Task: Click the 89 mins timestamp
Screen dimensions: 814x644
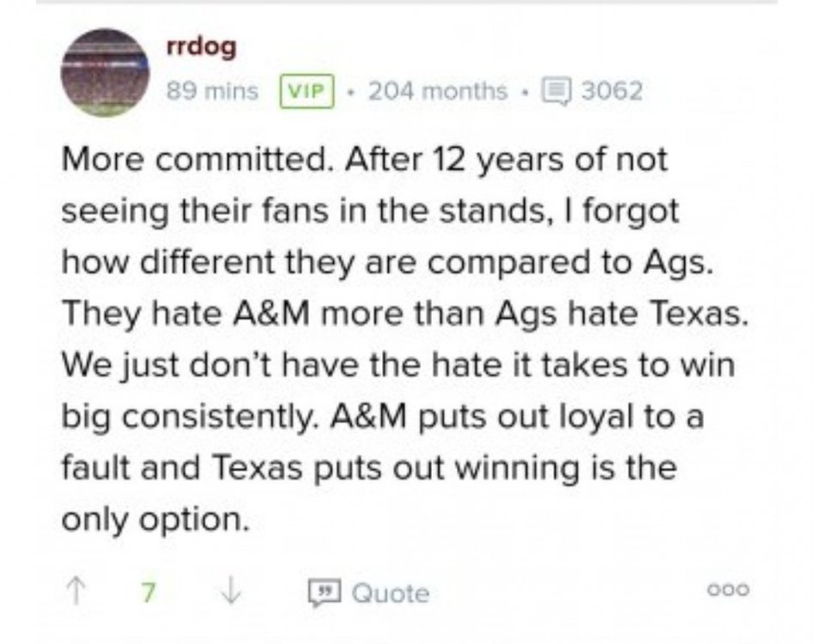Action: coord(211,90)
